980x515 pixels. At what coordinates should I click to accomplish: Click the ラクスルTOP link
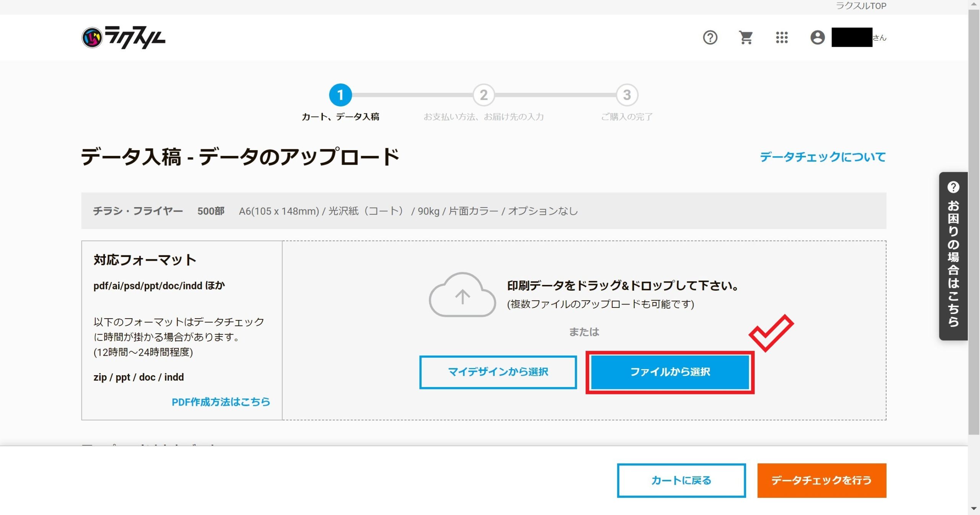pyautogui.click(x=861, y=6)
